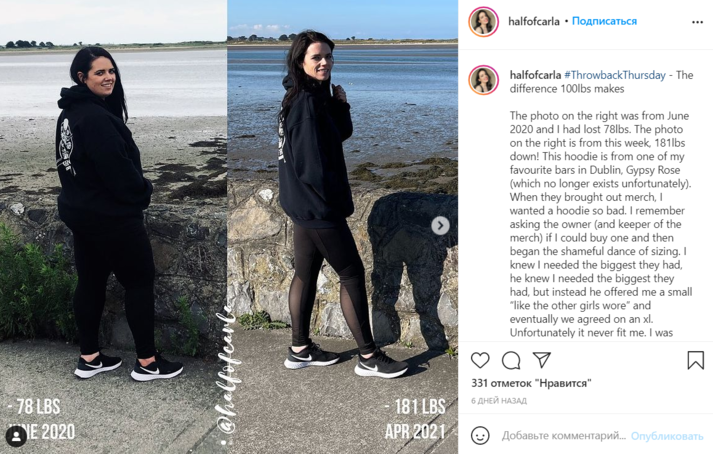The width and height of the screenshot is (713, 454).
Task: Open the halfofcarla header profile avatar
Action: [x=483, y=21]
